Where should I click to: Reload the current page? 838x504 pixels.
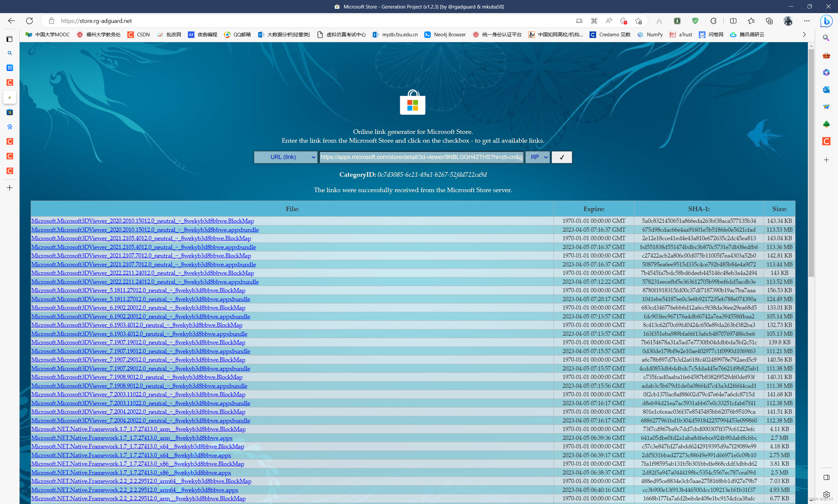(29, 21)
